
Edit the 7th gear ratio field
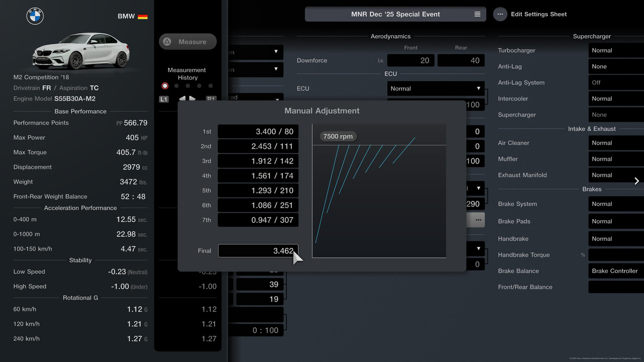click(x=258, y=220)
